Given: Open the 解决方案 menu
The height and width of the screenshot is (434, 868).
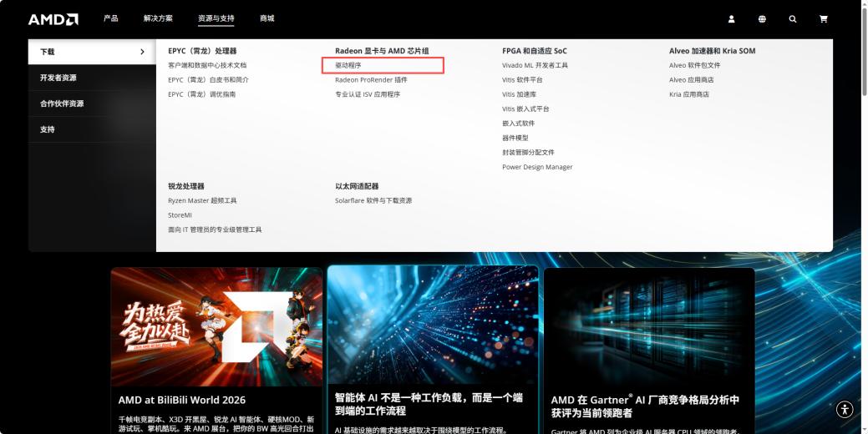Looking at the screenshot, I should click(159, 18).
